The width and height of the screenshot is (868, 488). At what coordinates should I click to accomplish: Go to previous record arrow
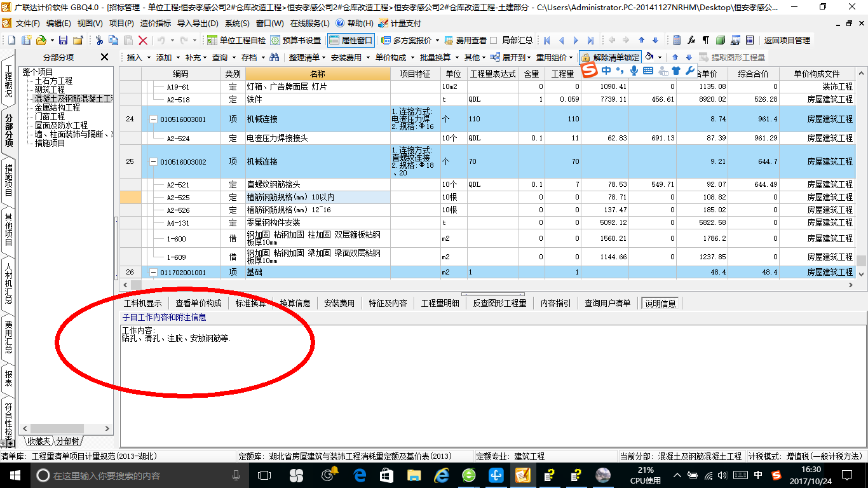561,40
